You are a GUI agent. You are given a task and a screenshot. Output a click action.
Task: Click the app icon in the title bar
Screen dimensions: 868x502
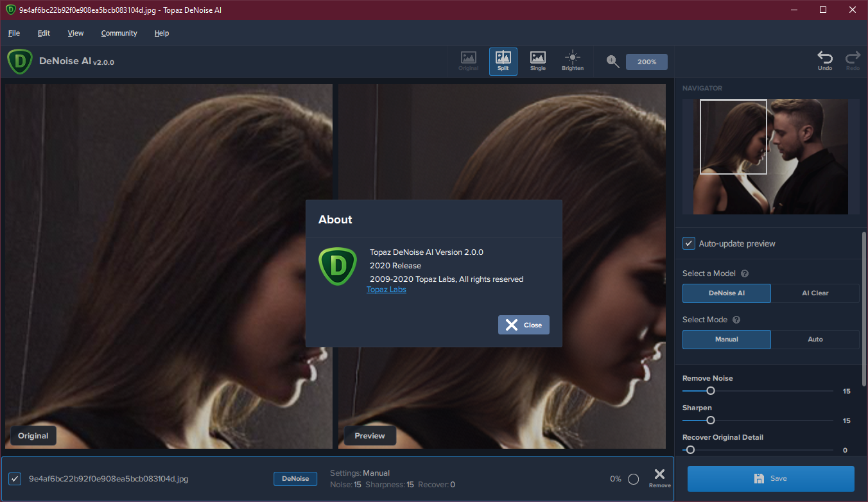[x=11, y=10]
